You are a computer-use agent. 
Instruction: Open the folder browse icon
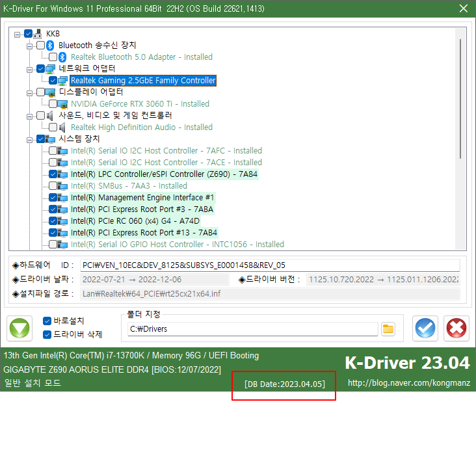pyautogui.click(x=388, y=329)
